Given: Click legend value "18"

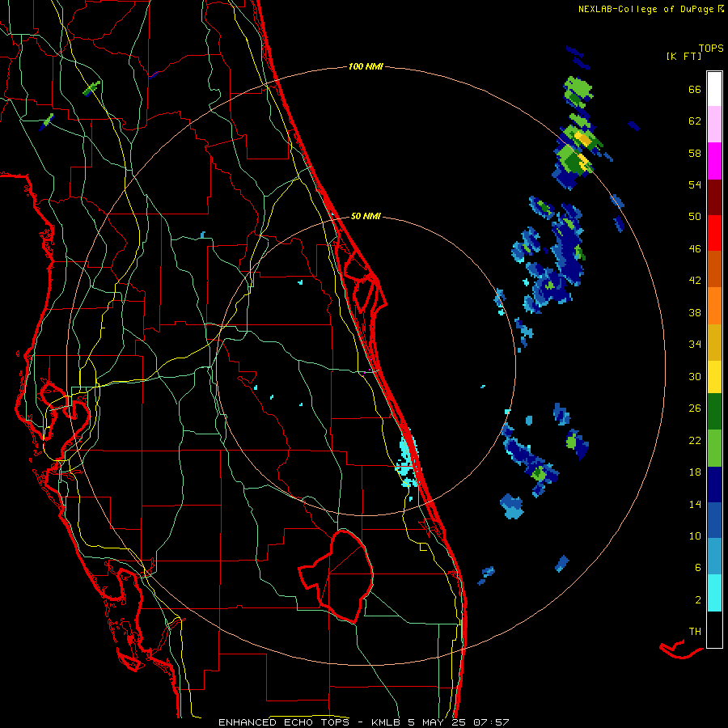Looking at the screenshot, I should 695,472.
